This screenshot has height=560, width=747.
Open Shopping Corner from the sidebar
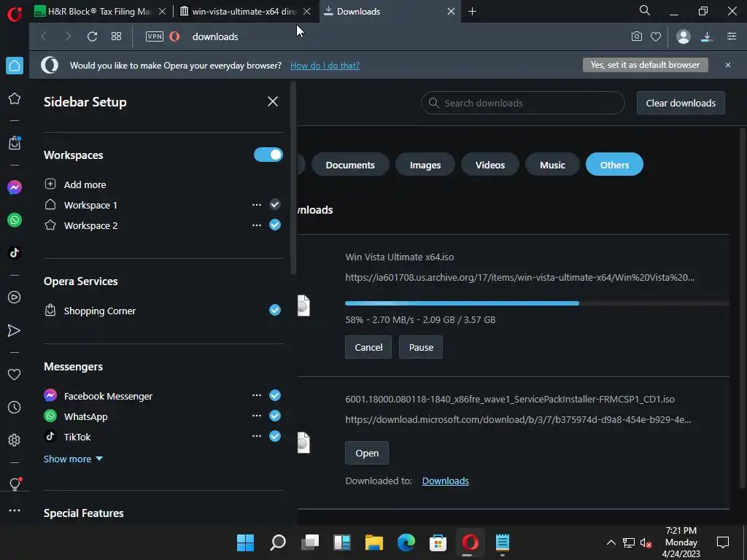(15, 142)
